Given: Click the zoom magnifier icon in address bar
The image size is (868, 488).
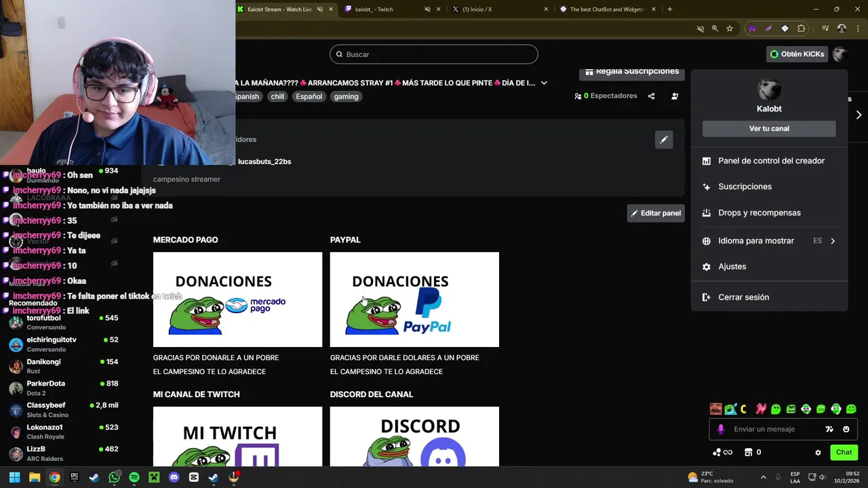Looking at the screenshot, I should click(715, 28).
